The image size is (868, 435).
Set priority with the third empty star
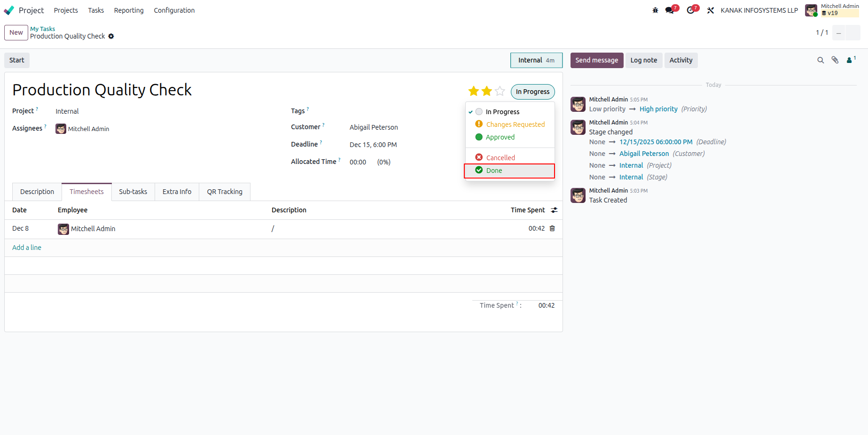[500, 91]
